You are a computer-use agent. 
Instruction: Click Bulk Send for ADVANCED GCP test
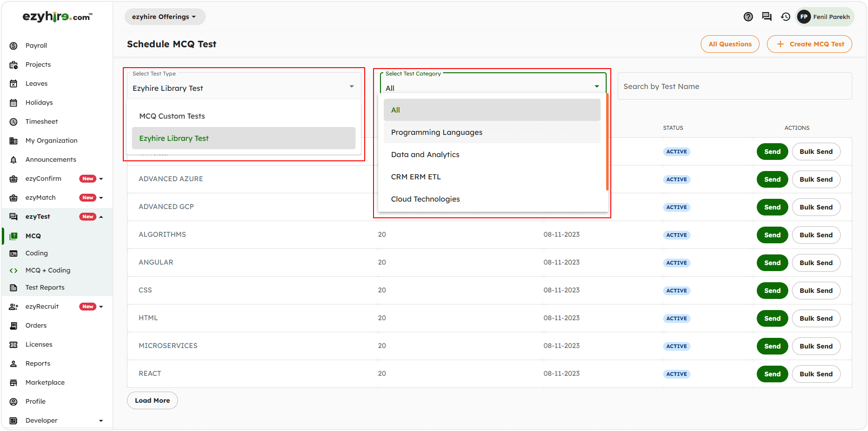(816, 207)
